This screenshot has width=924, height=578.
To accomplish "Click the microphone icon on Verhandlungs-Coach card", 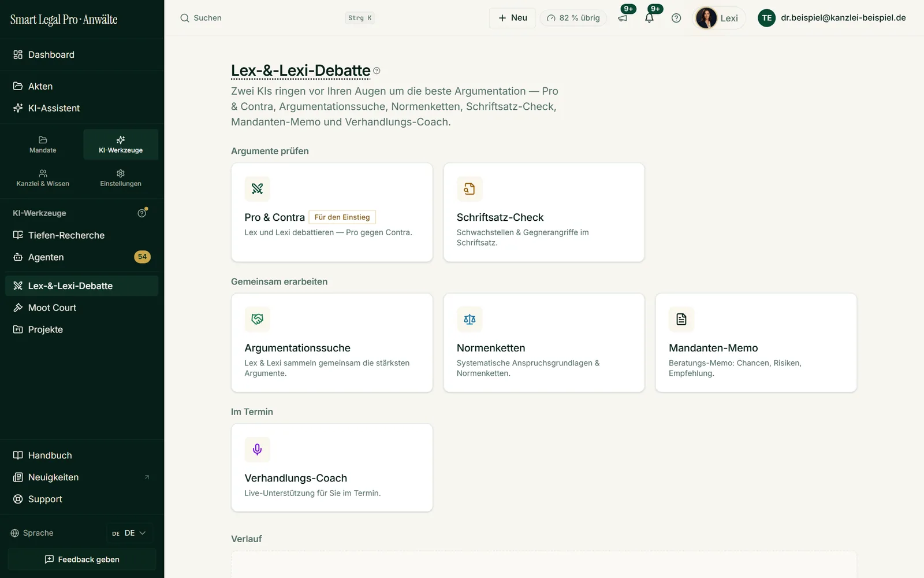I will pyautogui.click(x=257, y=449).
